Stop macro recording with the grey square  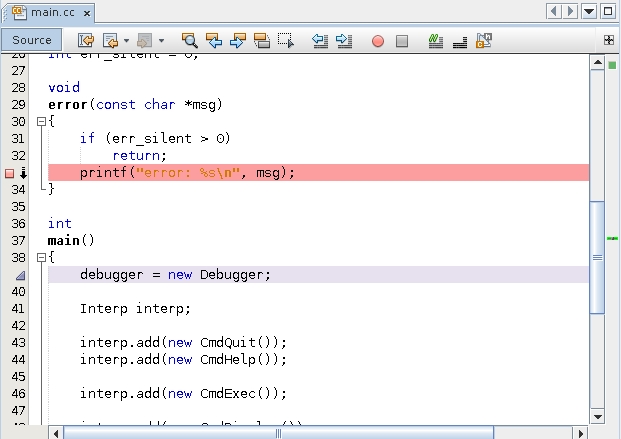pyautogui.click(x=402, y=41)
